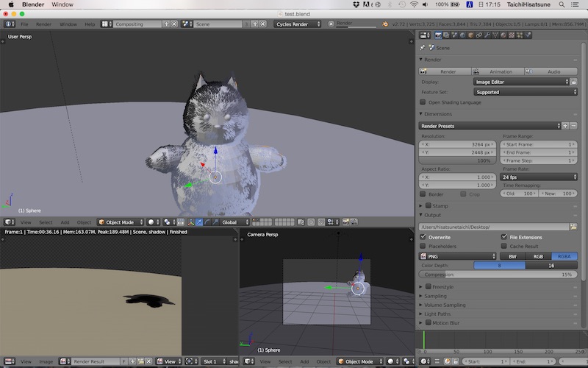Enable Cache Result checkbox
This screenshot has height=368, width=588.
click(504, 246)
